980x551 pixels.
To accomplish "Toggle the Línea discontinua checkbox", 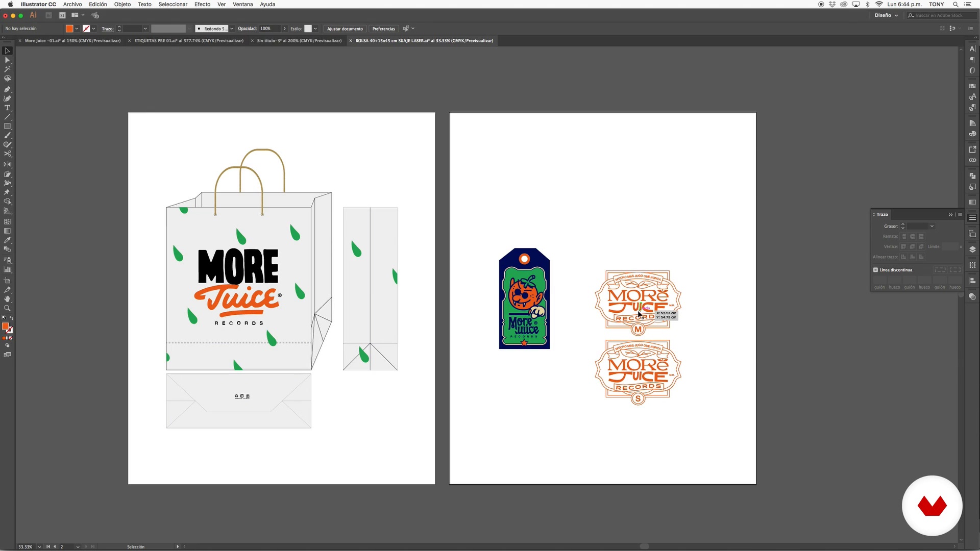I will pyautogui.click(x=875, y=270).
